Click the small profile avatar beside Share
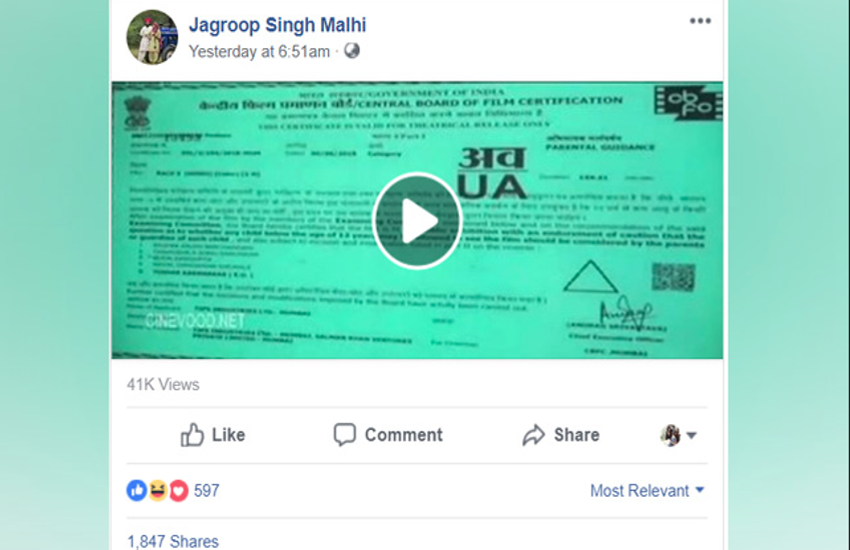 pyautogui.click(x=671, y=435)
